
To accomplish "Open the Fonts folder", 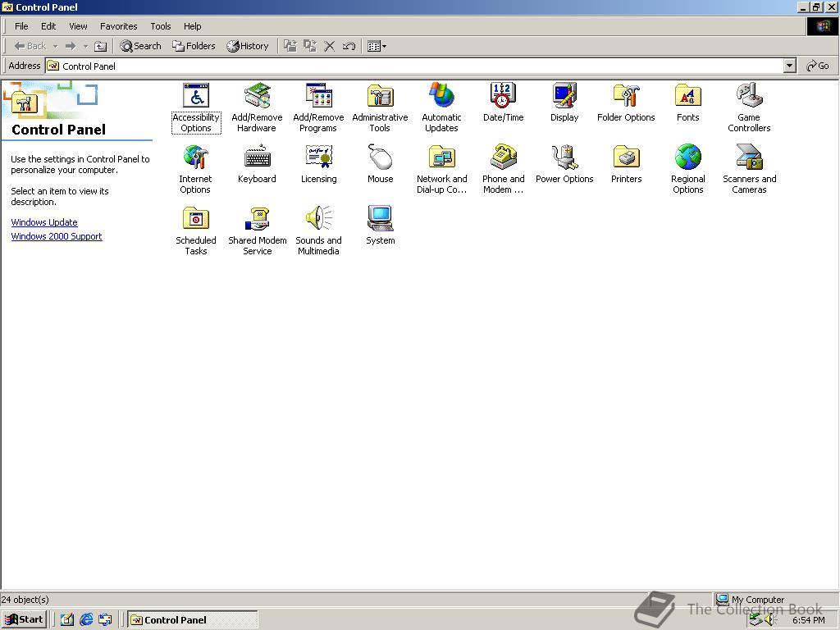I will click(688, 103).
